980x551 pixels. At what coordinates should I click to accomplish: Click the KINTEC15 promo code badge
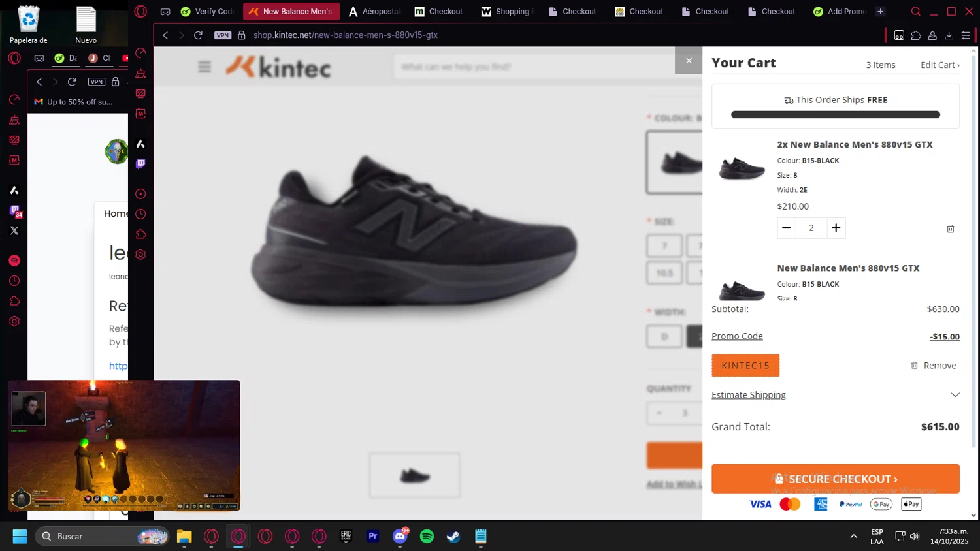point(745,366)
